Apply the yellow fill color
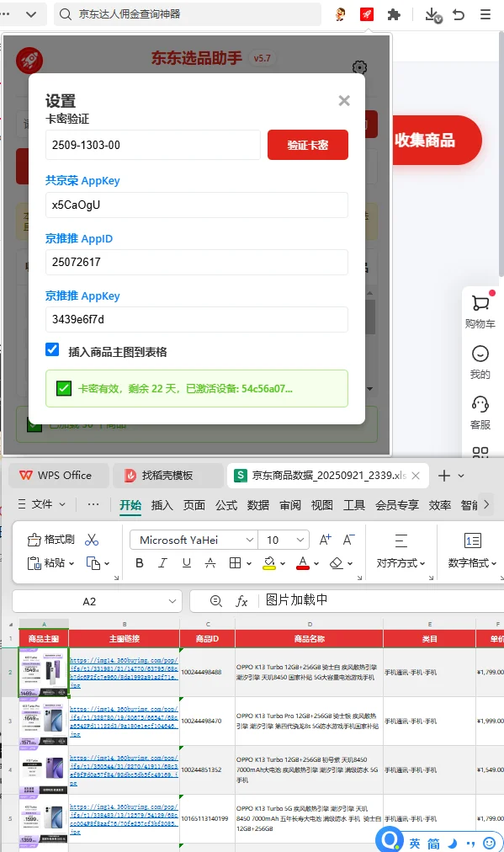The image size is (504, 852). 269,563
